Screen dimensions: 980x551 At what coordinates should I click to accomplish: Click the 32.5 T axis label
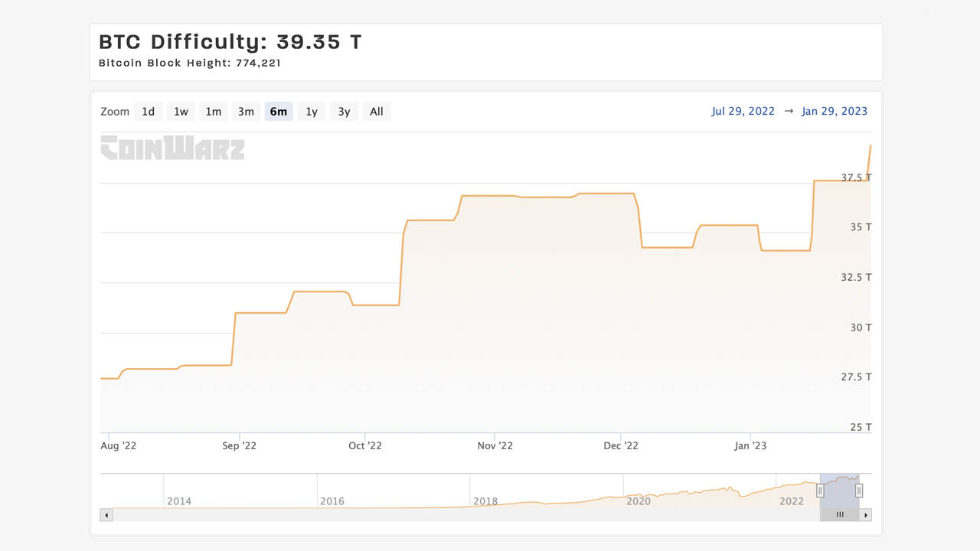pyautogui.click(x=856, y=277)
